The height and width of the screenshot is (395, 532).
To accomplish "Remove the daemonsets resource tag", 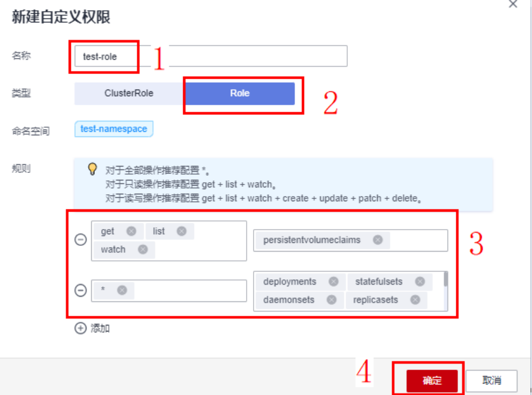I will tap(332, 300).
